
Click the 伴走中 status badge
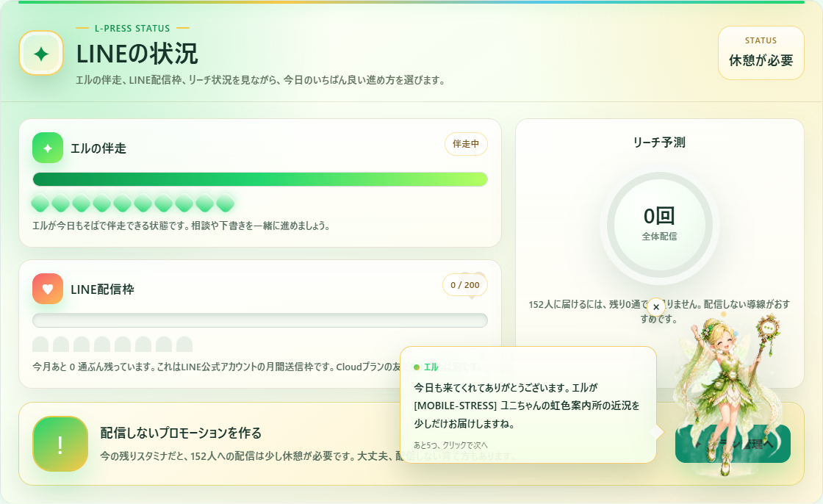(466, 144)
